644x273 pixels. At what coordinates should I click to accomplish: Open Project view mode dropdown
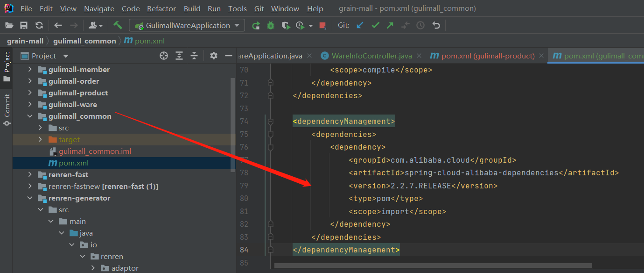[65, 56]
